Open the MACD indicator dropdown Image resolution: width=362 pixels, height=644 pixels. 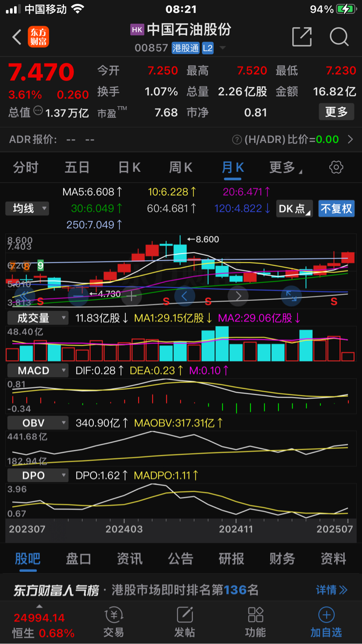38,371
